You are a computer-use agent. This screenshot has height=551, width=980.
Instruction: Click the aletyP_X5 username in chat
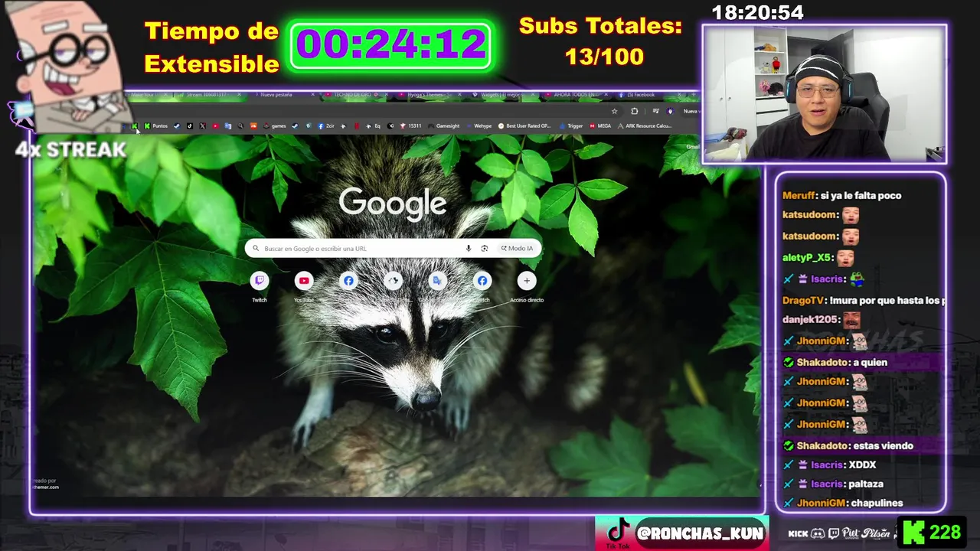pyautogui.click(x=807, y=258)
